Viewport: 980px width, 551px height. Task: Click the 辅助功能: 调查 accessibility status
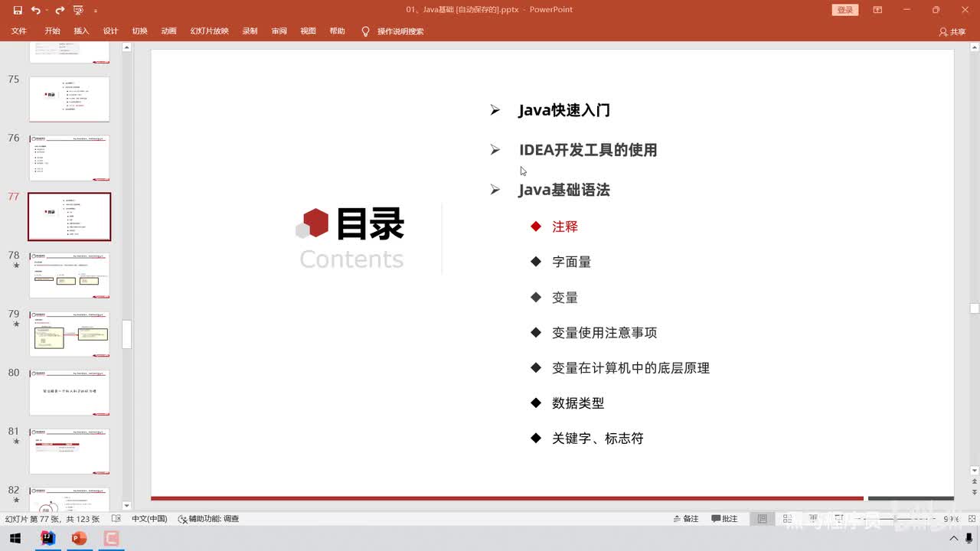pyautogui.click(x=209, y=519)
